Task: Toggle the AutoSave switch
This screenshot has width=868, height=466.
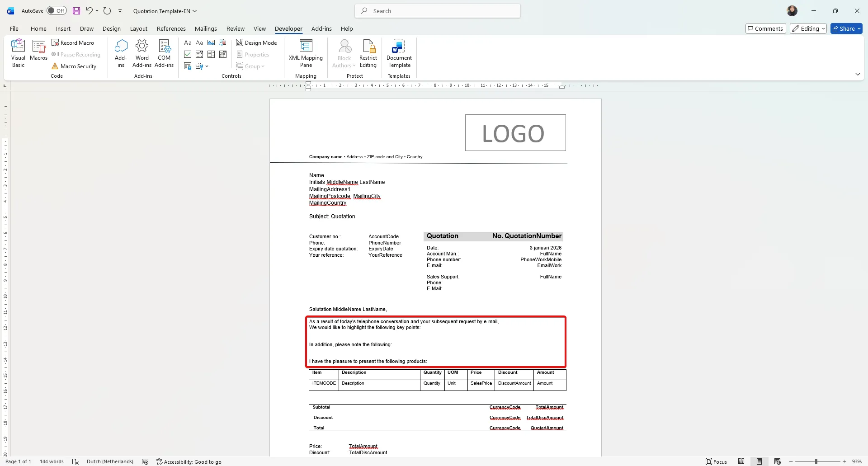Action: [x=57, y=11]
